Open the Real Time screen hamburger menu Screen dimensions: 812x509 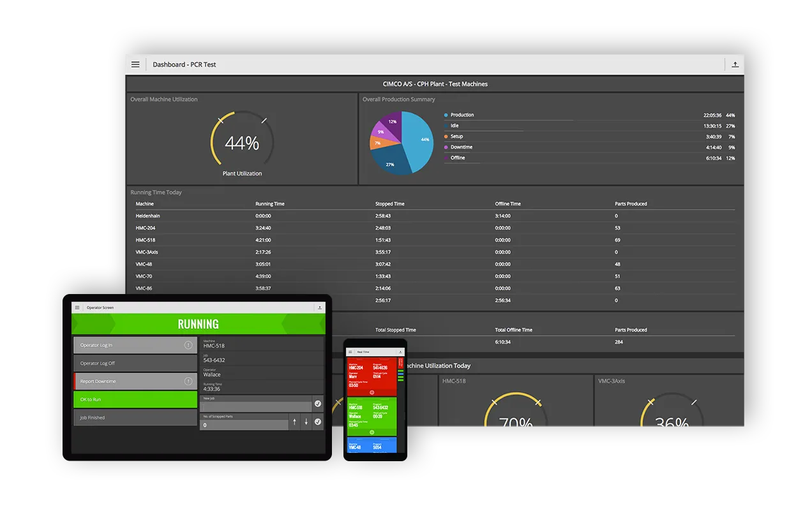pos(350,352)
